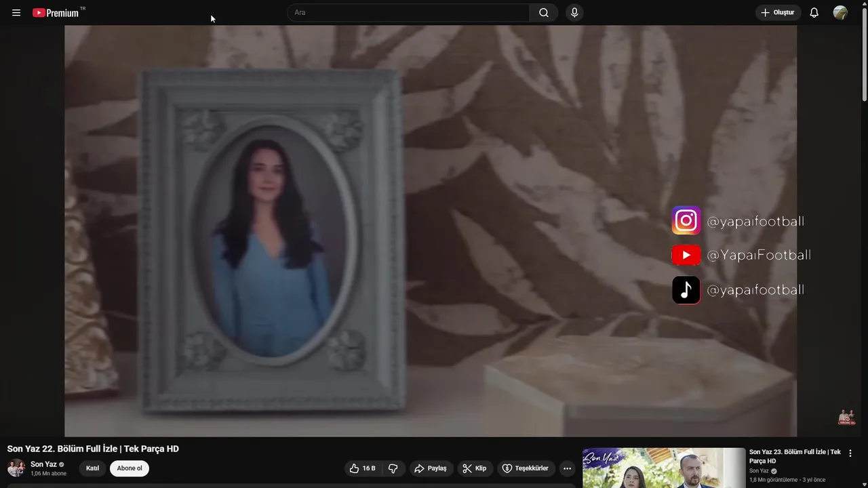Share video with Paylaş
This screenshot has height=488, width=868.
tap(431, 468)
